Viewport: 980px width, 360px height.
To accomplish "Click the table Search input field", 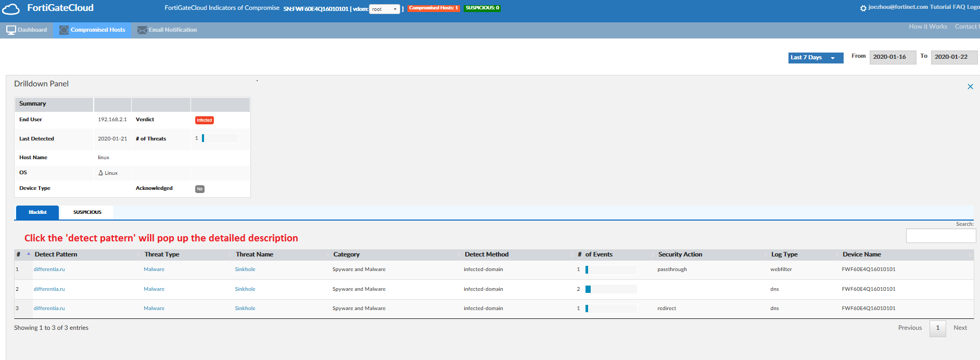I will point(940,236).
